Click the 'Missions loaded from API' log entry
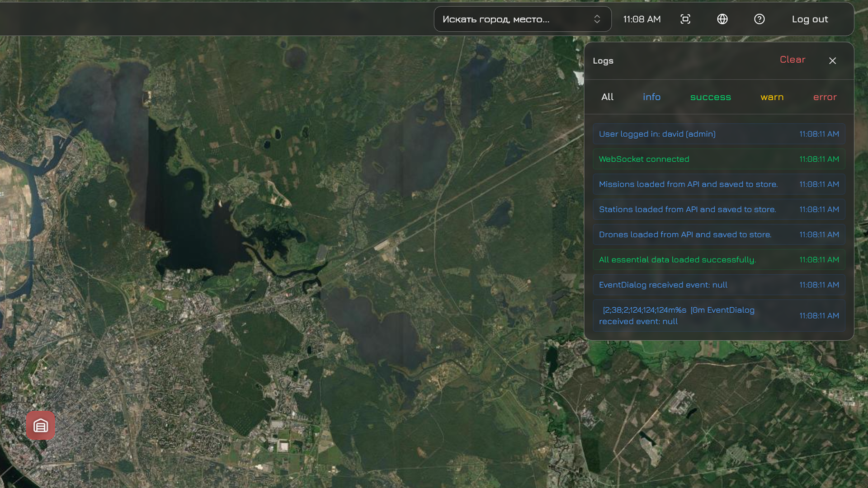 719,184
